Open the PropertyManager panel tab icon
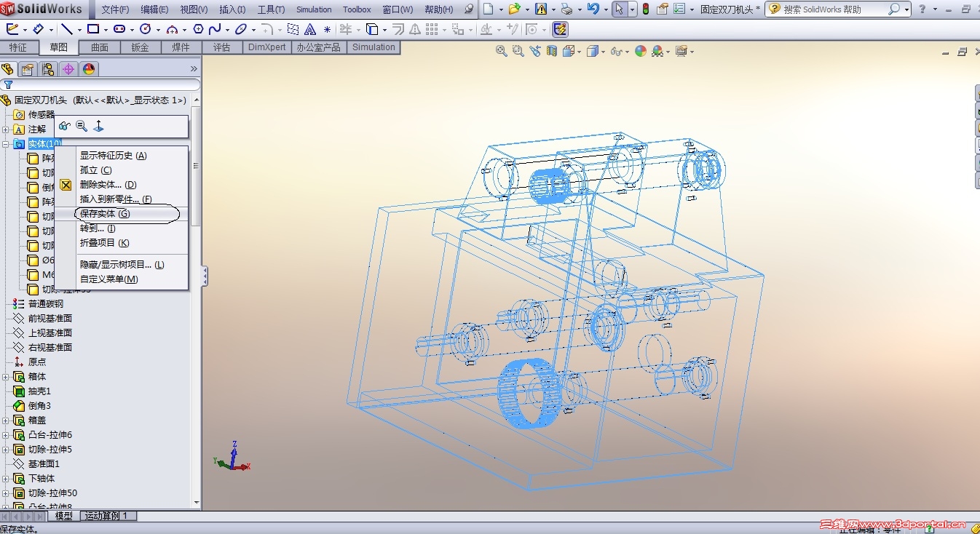 coord(28,69)
